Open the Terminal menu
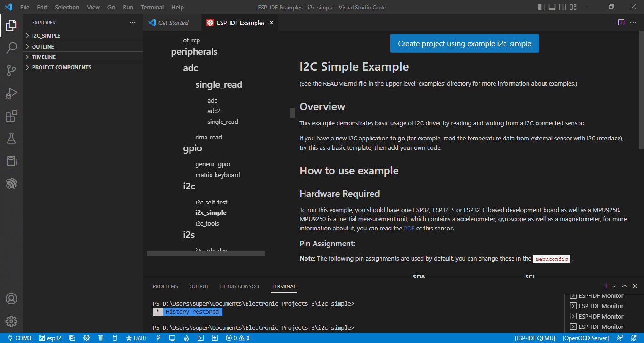 pyautogui.click(x=152, y=7)
